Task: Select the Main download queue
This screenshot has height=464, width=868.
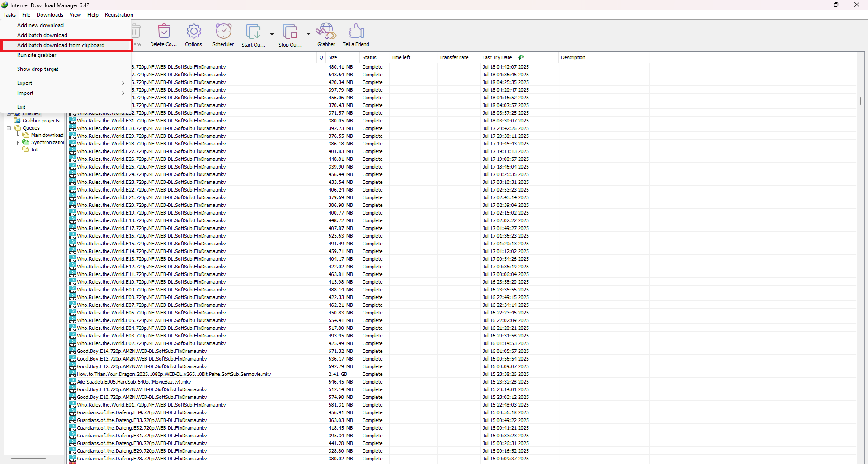Action: [47, 135]
